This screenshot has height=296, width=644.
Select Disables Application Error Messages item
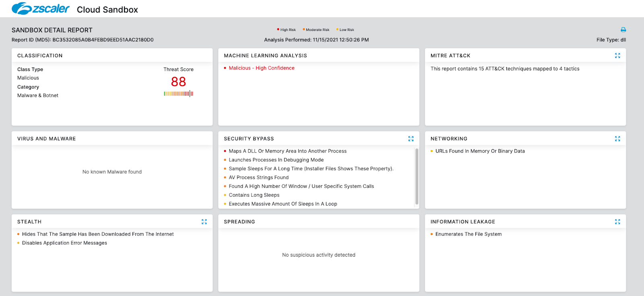[64, 243]
